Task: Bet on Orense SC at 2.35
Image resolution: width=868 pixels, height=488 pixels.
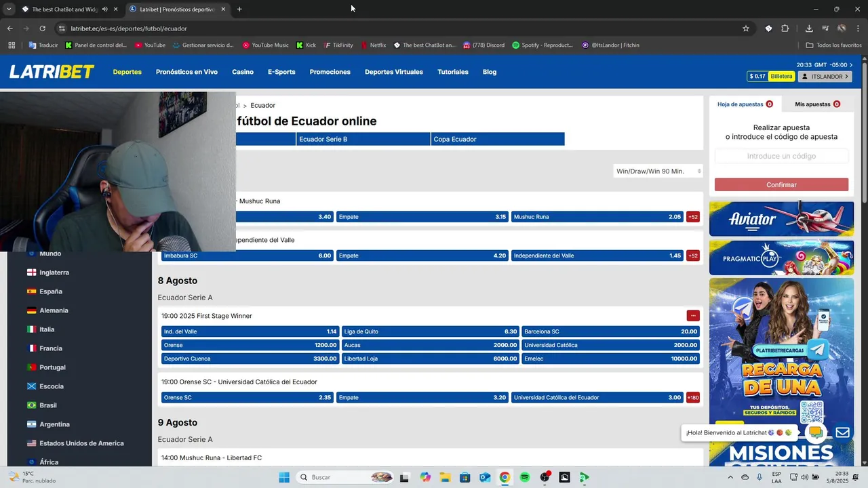Action: (x=248, y=398)
